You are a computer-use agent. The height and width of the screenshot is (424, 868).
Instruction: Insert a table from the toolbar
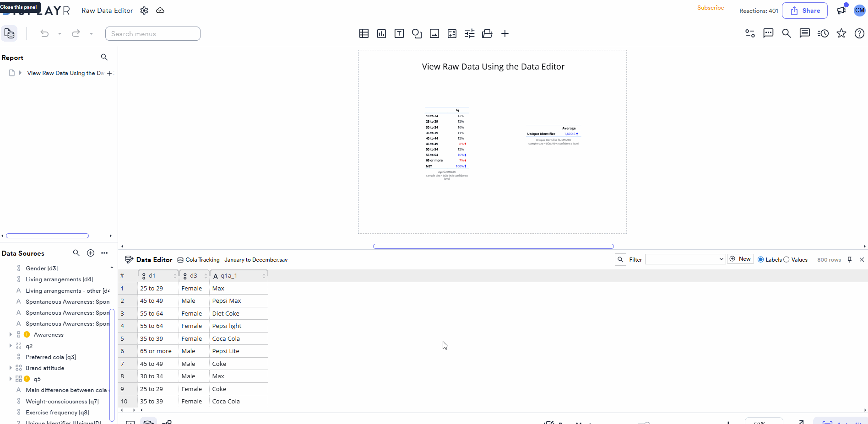(x=363, y=33)
